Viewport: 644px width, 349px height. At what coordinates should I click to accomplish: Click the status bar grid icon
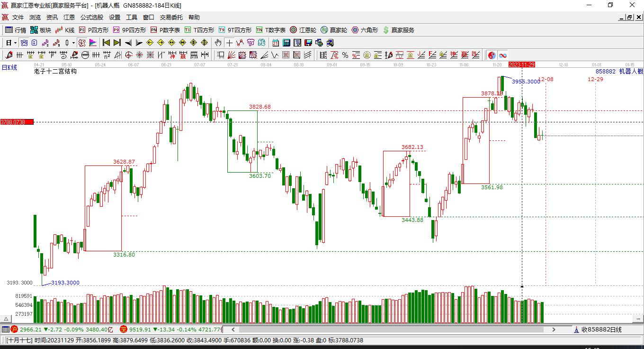click(x=5, y=329)
